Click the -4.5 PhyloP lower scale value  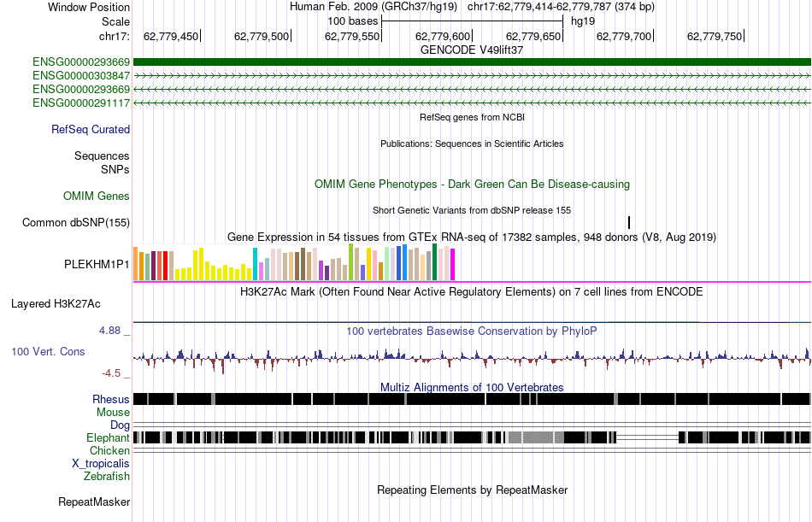(111, 373)
